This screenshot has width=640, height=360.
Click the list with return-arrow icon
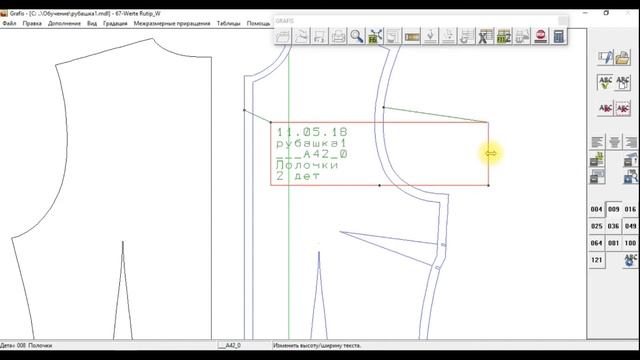click(x=467, y=36)
